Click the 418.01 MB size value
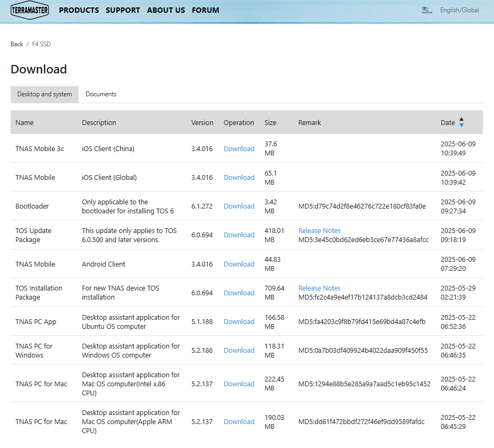The height and width of the screenshot is (448, 494). point(274,235)
